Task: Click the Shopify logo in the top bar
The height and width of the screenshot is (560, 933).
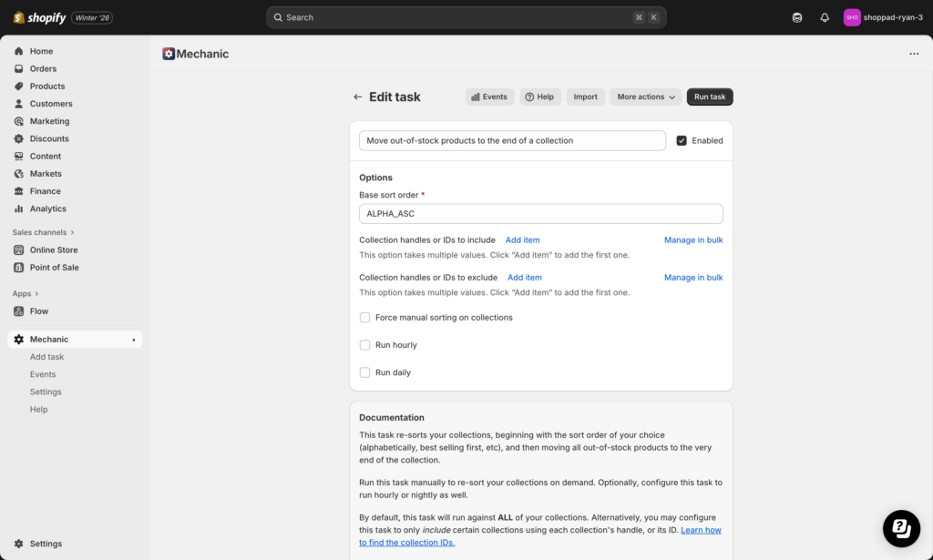Action: coord(39,17)
